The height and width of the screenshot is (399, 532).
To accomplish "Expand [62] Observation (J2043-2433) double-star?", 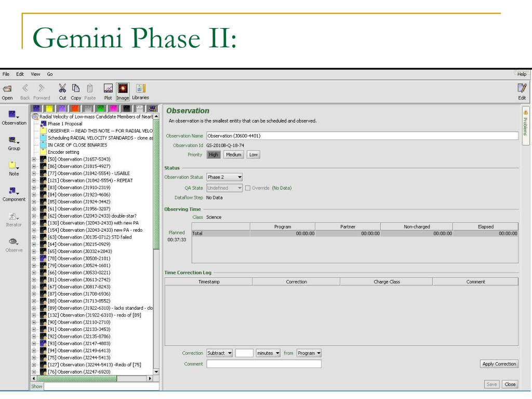I will tap(34, 216).
